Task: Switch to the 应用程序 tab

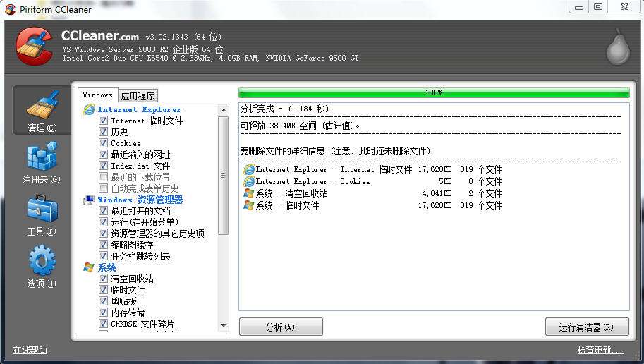Action: point(138,96)
